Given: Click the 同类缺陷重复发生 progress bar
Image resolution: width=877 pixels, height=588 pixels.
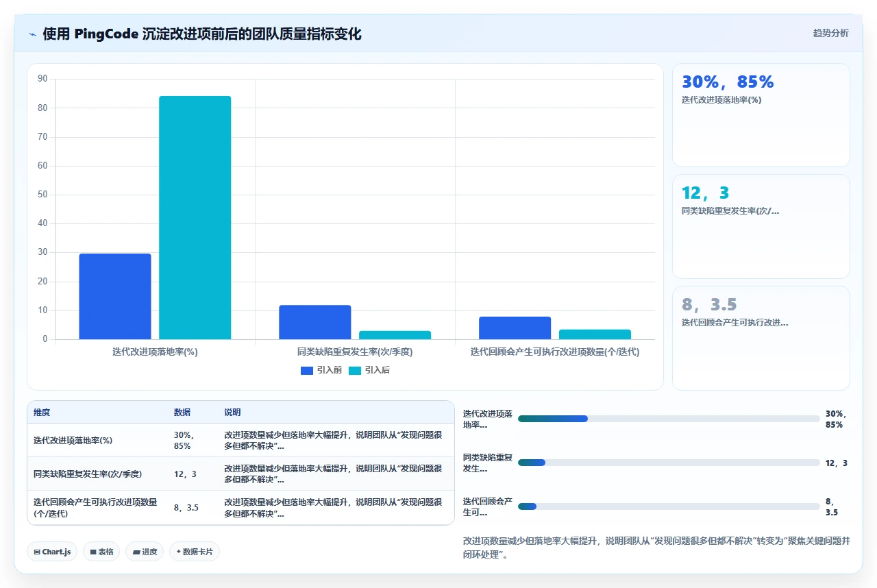Looking at the screenshot, I should click(x=669, y=463).
